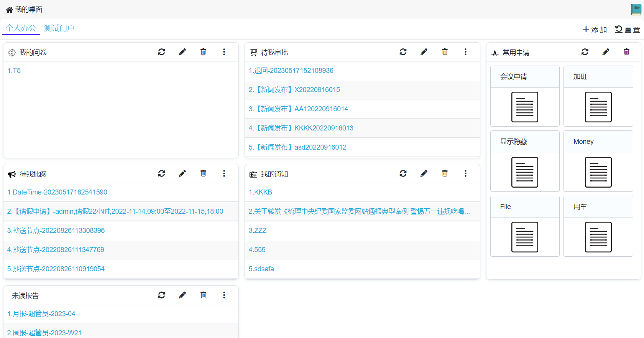Image resolution: width=644 pixels, height=338 pixels.
Task: Refresh the 我的通知 panel
Action: (x=403, y=173)
